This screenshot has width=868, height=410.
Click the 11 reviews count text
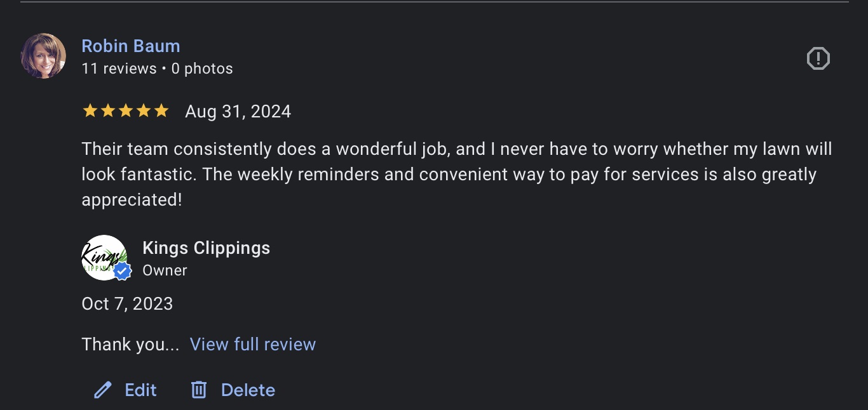(119, 69)
